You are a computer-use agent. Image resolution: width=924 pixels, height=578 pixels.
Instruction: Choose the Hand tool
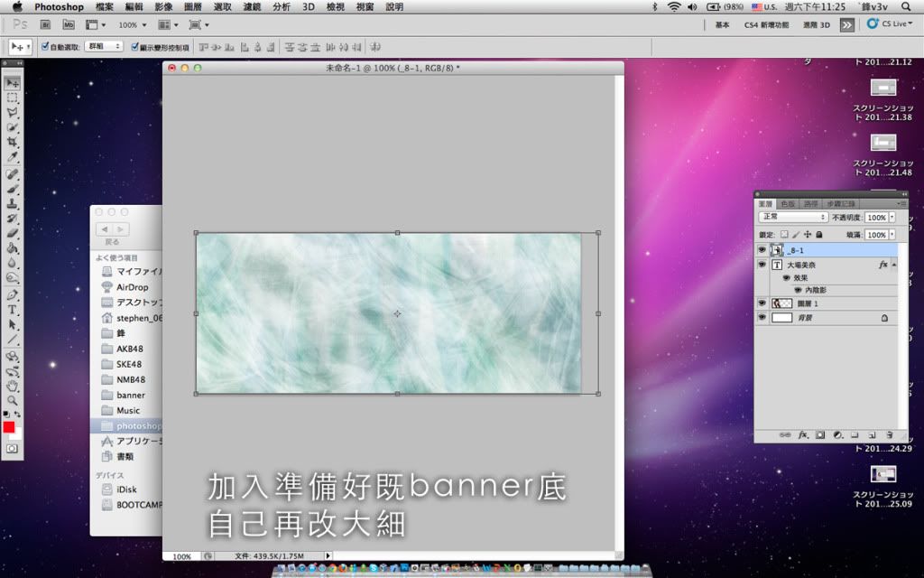click(x=13, y=386)
